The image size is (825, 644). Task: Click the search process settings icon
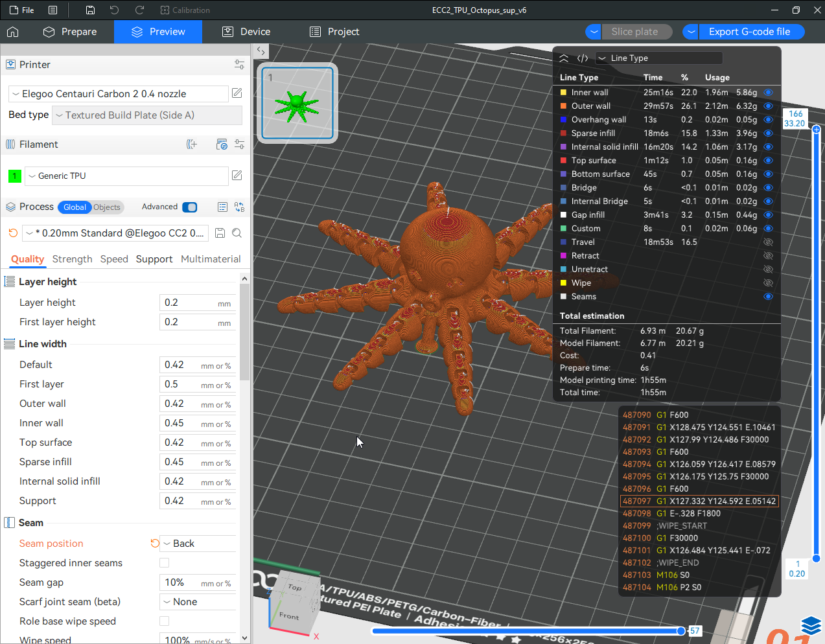point(237,233)
